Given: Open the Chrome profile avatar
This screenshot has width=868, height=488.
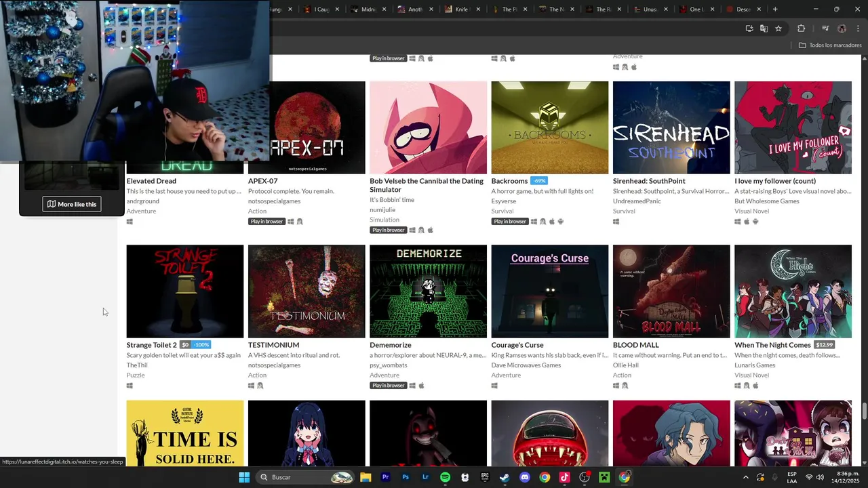Looking at the screenshot, I should (842, 28).
